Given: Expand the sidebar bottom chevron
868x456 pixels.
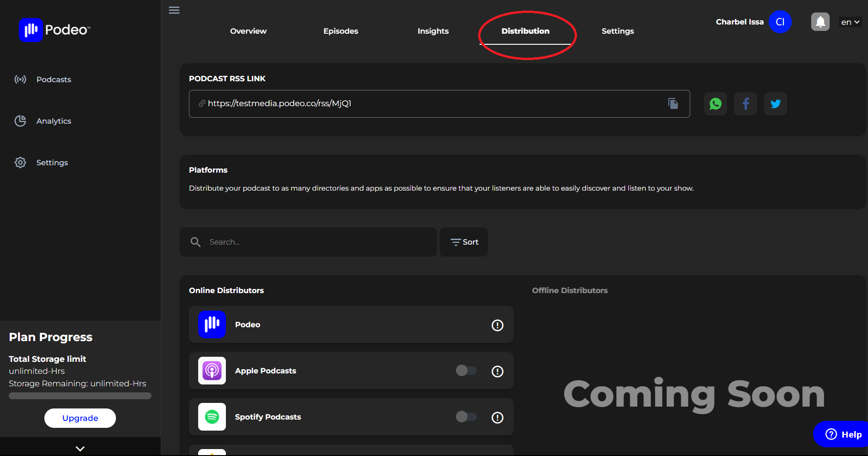Looking at the screenshot, I should pyautogui.click(x=80, y=448).
